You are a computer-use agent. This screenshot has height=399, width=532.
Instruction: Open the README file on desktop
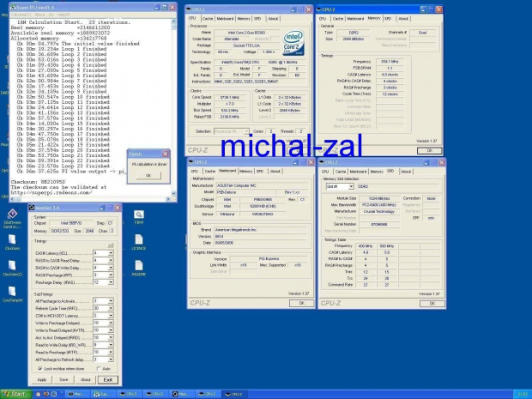coord(138,268)
